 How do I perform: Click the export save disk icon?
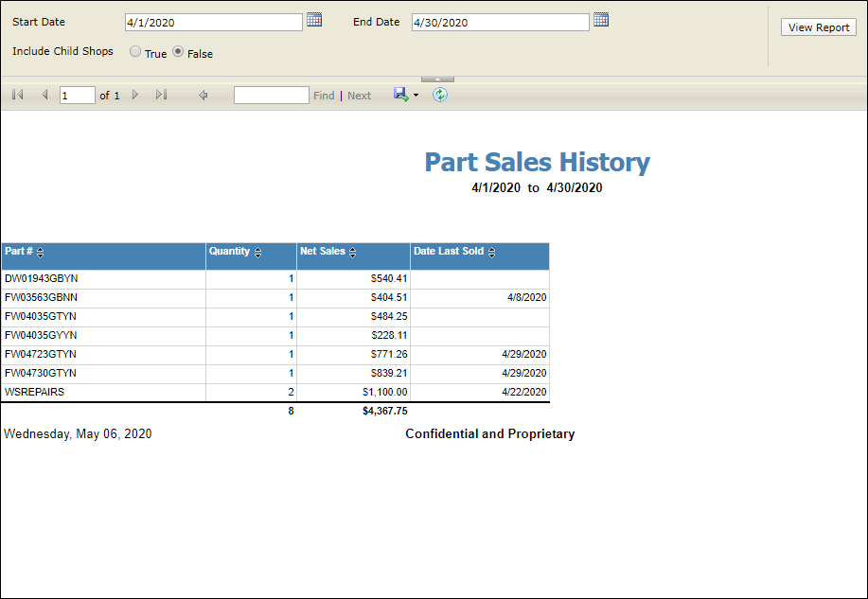400,95
